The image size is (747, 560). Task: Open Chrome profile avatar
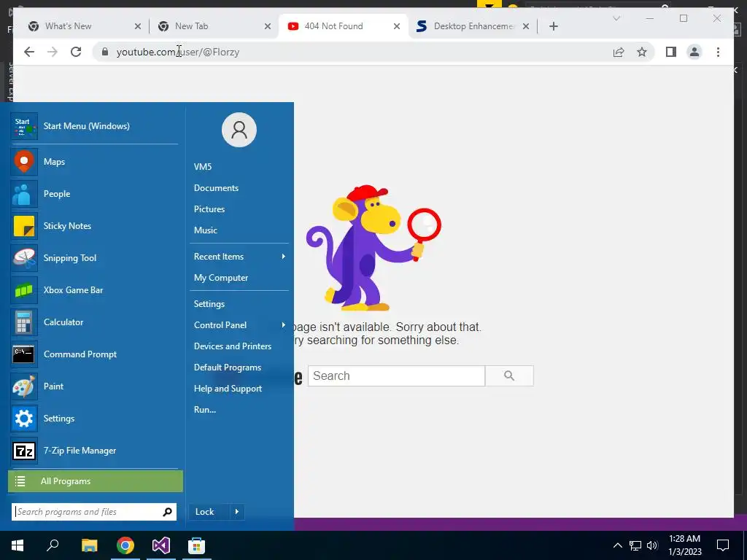pyautogui.click(x=694, y=52)
